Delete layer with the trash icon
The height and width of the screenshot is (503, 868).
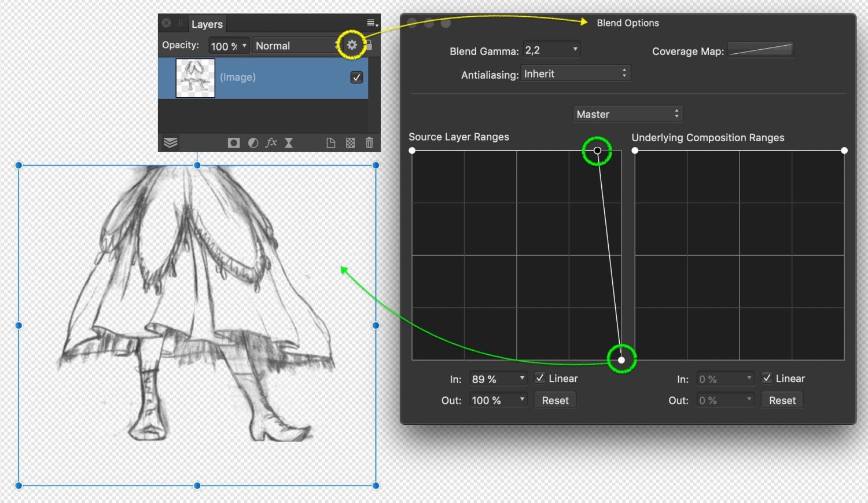click(369, 143)
